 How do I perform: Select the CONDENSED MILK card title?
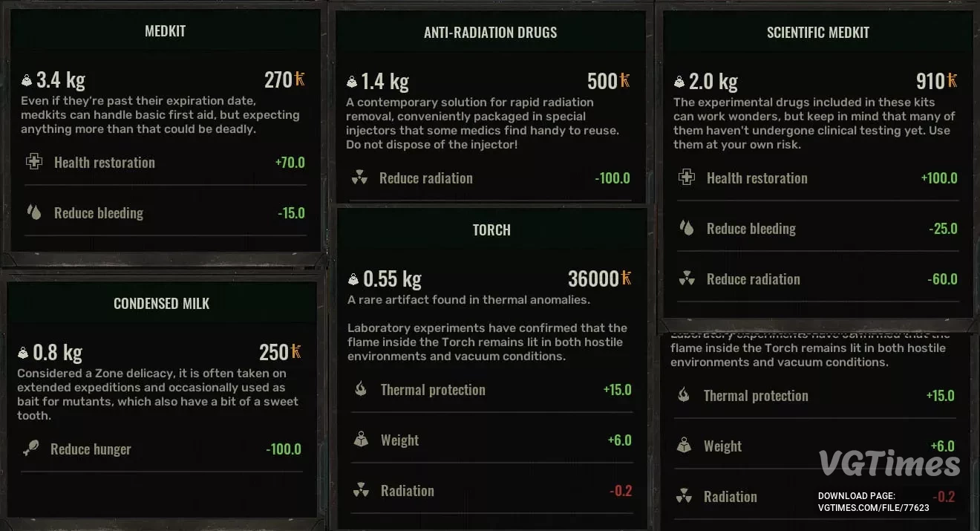pyautogui.click(x=161, y=304)
